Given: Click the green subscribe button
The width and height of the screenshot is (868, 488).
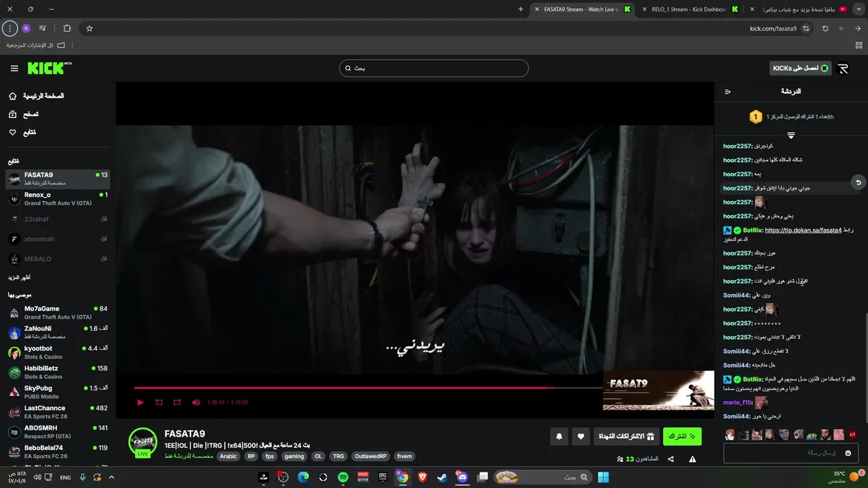Looking at the screenshot, I should pyautogui.click(x=682, y=436).
